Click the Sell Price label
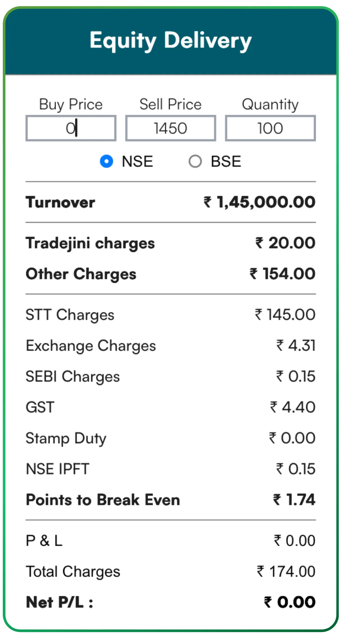The height and width of the screenshot is (644, 345). [170, 104]
